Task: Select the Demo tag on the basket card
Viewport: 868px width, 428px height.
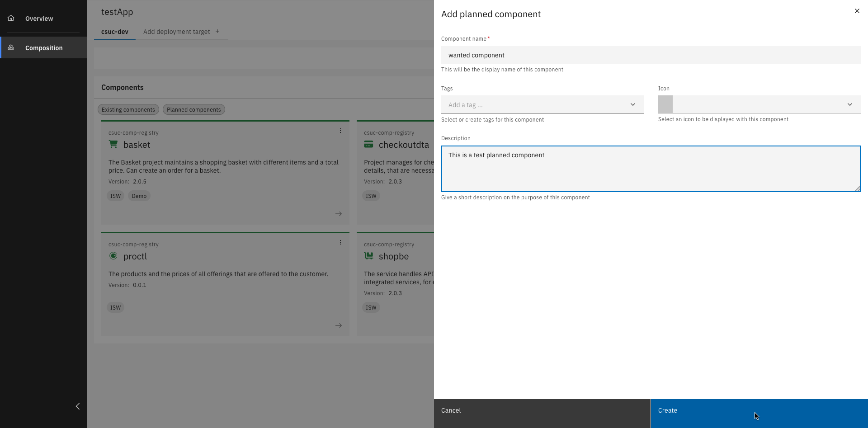Action: coord(139,196)
